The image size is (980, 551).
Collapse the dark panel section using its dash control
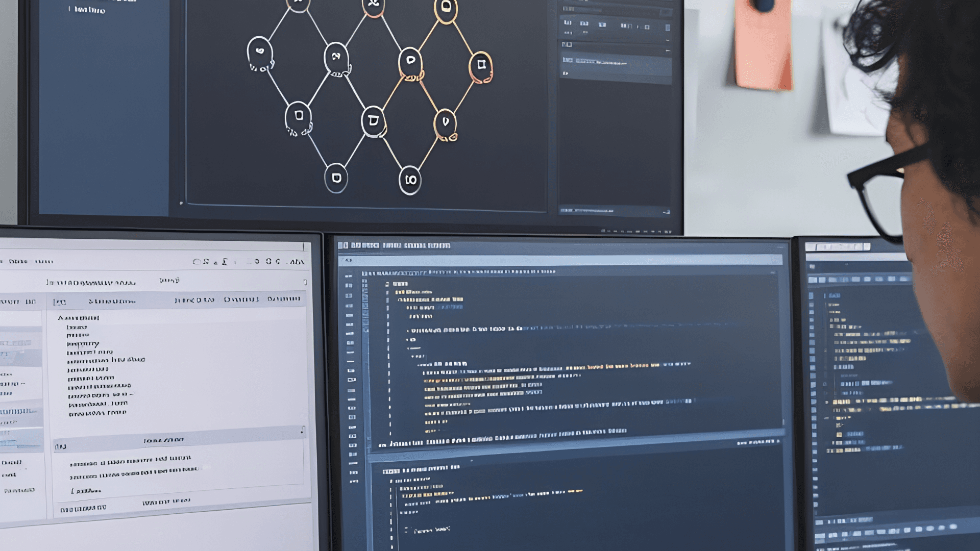(667, 51)
